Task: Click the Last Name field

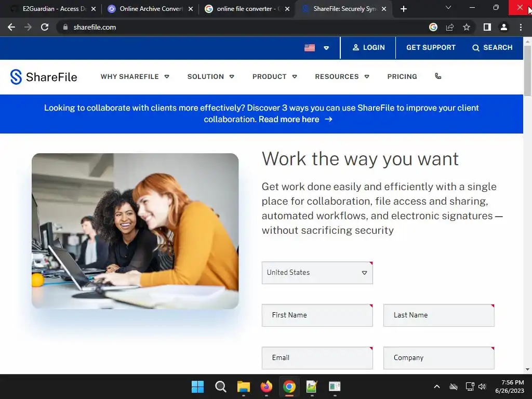Action: tap(438, 315)
